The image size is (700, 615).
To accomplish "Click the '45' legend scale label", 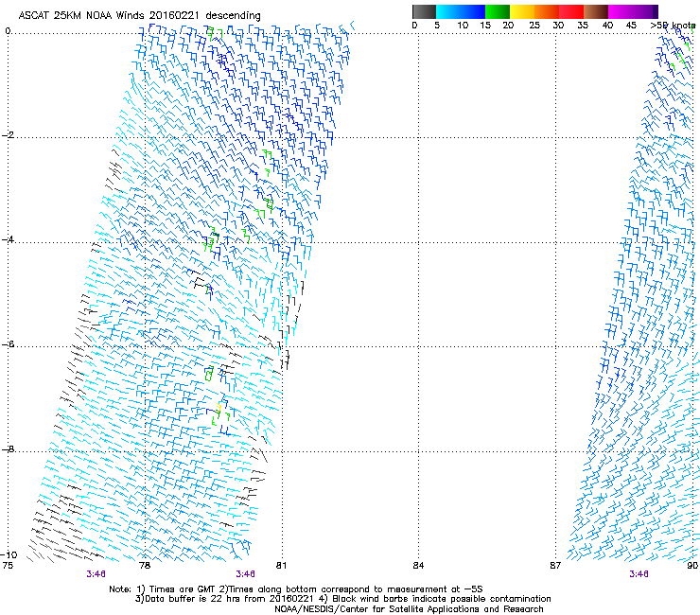I will 631,26.
